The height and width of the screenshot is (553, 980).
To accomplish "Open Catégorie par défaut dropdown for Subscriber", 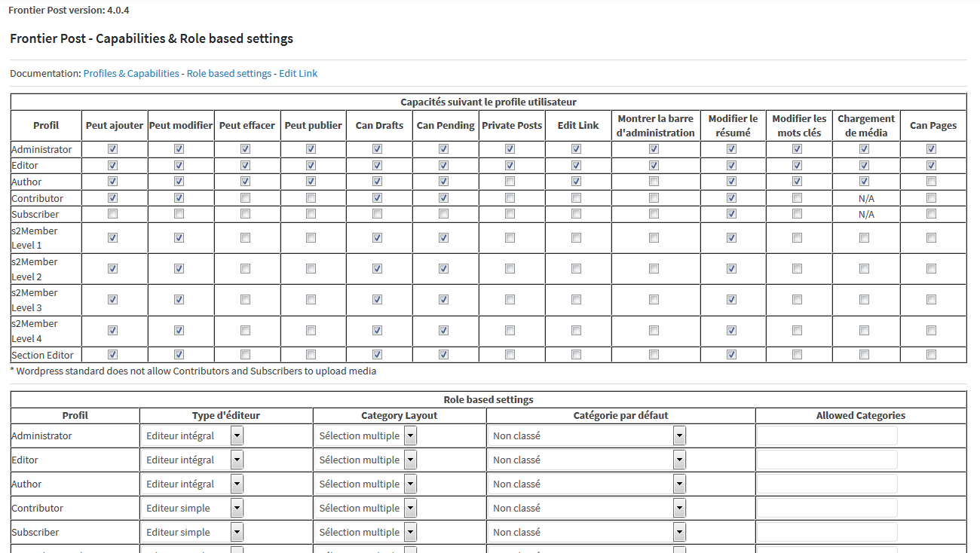I will [x=587, y=532].
